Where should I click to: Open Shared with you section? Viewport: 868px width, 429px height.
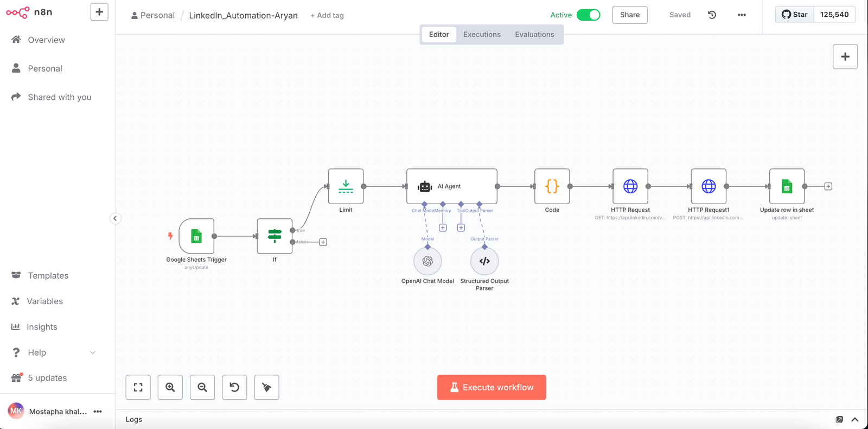point(60,97)
